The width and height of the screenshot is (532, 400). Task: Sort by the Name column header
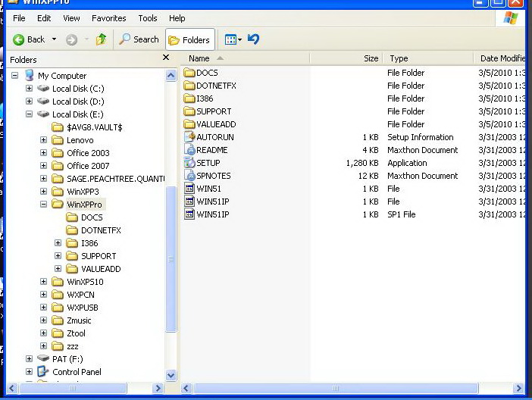(x=245, y=58)
